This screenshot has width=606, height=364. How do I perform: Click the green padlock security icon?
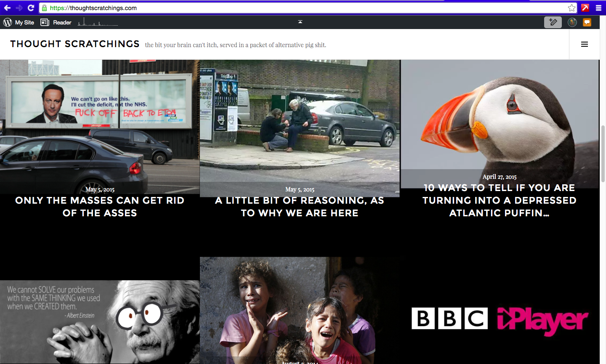tap(44, 8)
